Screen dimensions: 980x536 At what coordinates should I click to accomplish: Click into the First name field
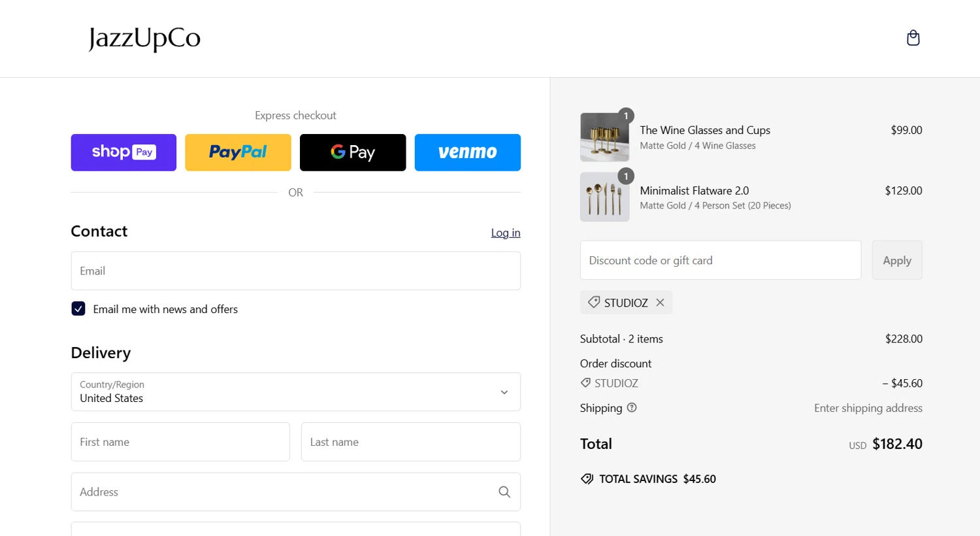click(180, 442)
